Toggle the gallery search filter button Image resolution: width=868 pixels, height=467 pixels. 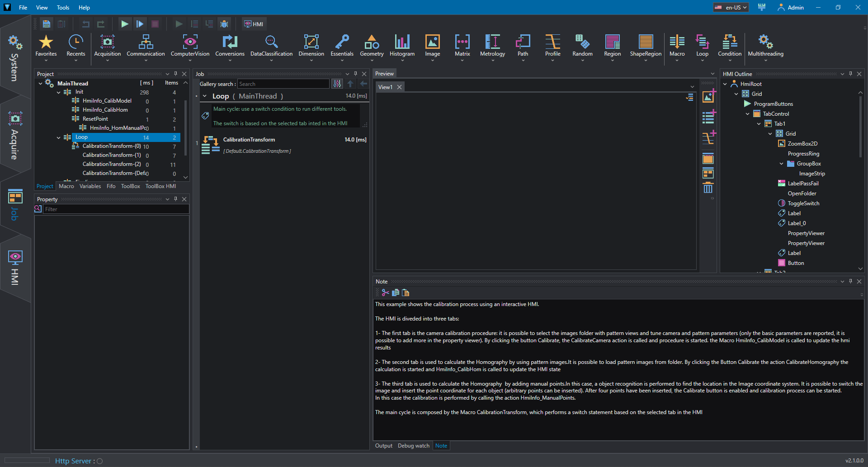[337, 84]
